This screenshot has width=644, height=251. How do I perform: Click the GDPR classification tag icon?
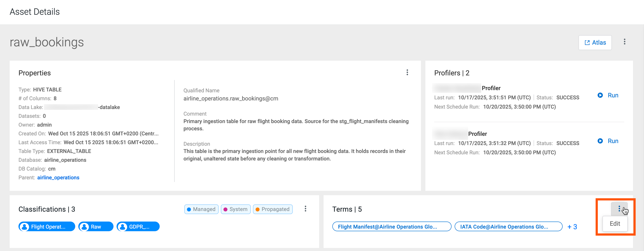coord(123,227)
